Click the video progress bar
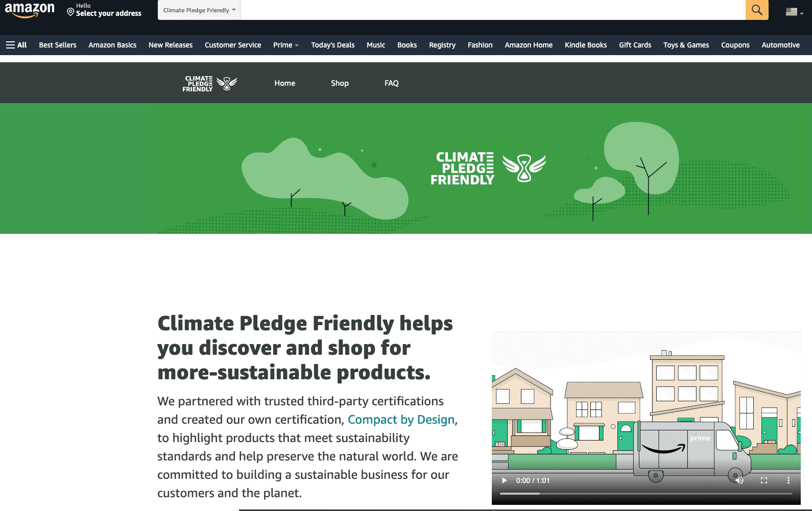812x511 pixels. coord(646,494)
